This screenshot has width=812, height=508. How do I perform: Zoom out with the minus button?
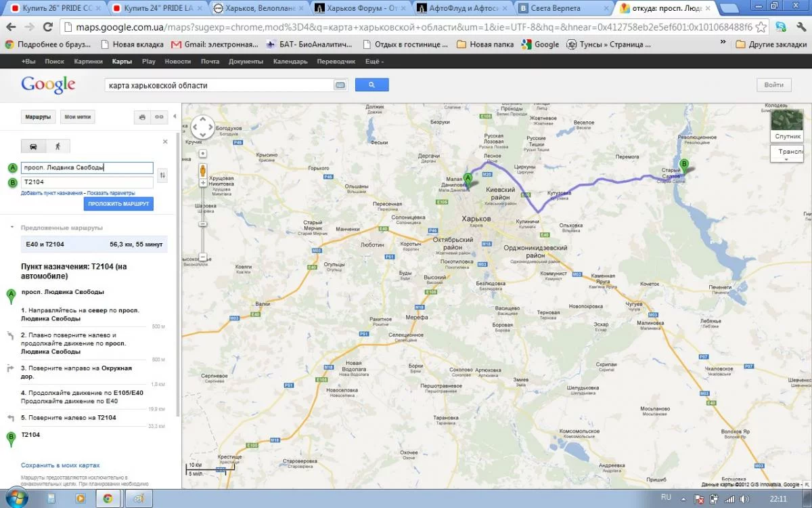(x=203, y=257)
